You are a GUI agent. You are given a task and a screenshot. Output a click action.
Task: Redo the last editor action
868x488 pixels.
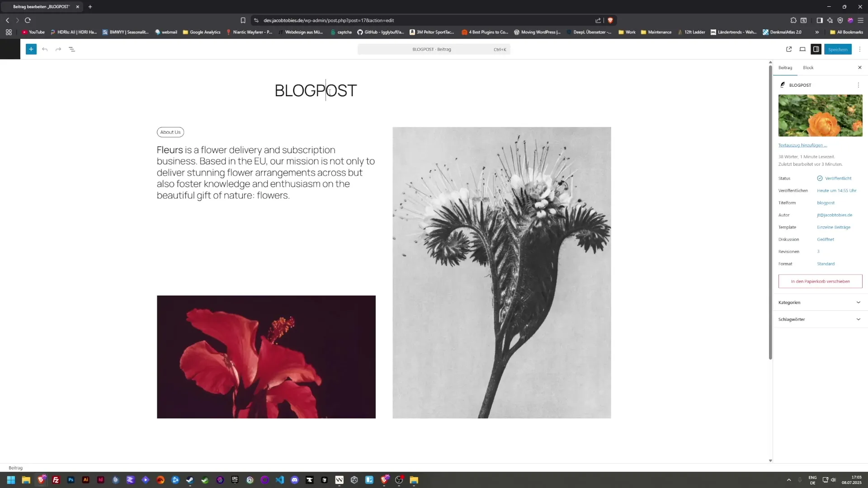coord(58,49)
